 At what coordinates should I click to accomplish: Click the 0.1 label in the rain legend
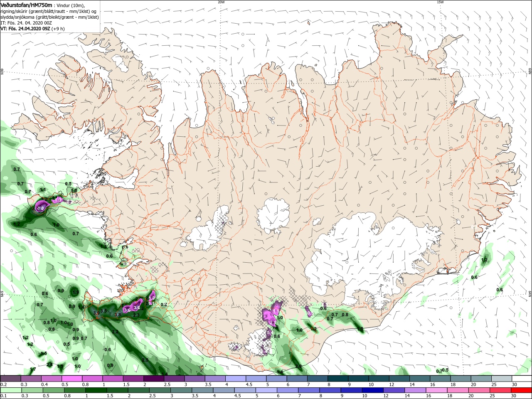tap(3, 396)
